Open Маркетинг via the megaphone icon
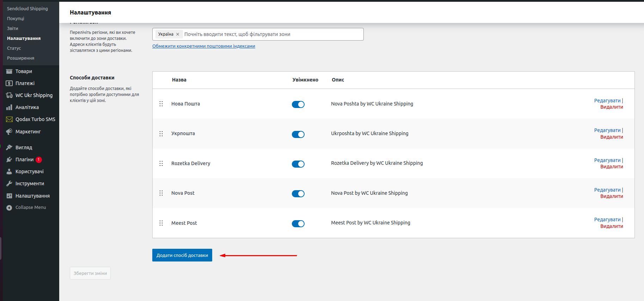Viewport: 644px width, 301px height. pos(9,132)
